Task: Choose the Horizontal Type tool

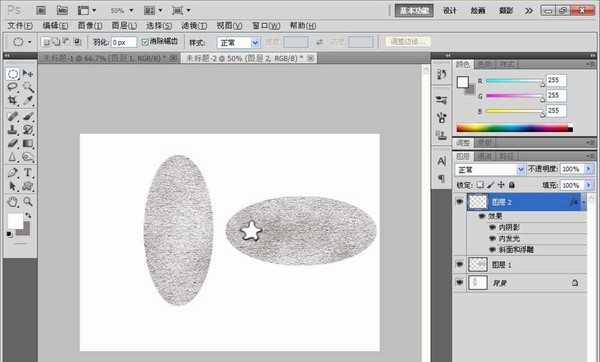Action: 28,172
